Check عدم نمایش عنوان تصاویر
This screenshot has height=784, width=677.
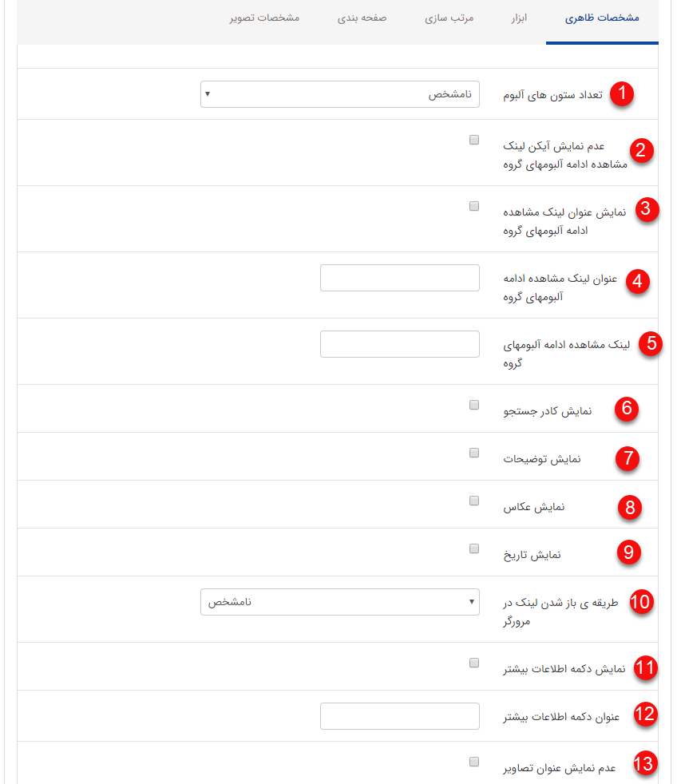(x=473, y=761)
